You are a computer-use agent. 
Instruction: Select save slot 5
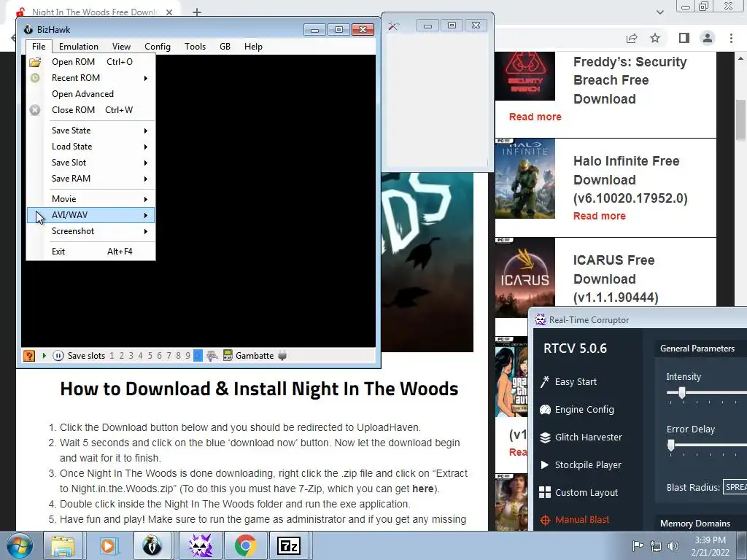coord(150,356)
